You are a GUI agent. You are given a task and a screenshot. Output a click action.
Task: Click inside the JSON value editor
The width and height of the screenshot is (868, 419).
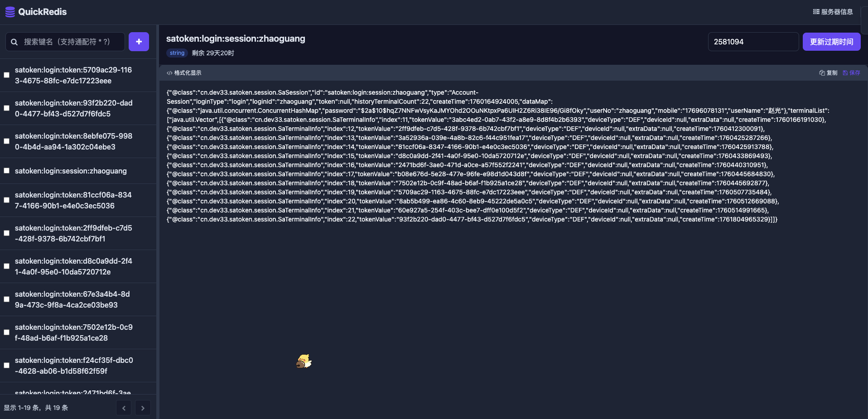(x=513, y=249)
